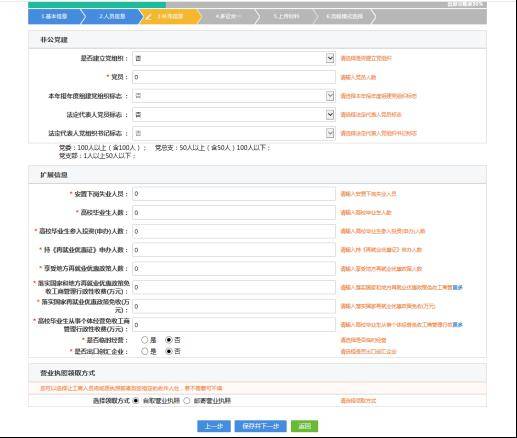517x438 pixels.
Task: Focus the 高校毕业生人数 input field
Action: pos(234,213)
